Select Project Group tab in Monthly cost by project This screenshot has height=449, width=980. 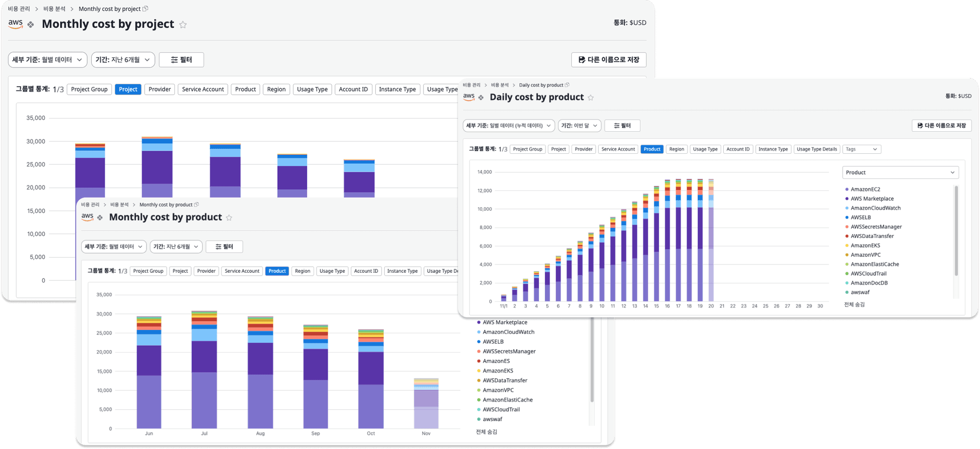coord(89,90)
